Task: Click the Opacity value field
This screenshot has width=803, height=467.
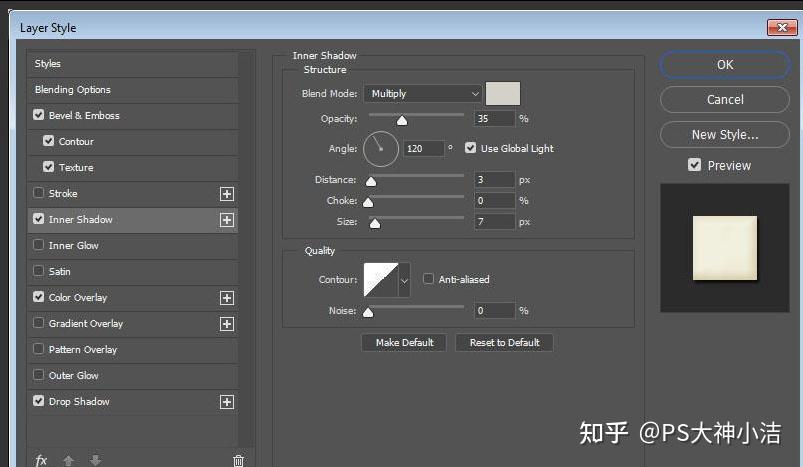Action: (x=494, y=119)
